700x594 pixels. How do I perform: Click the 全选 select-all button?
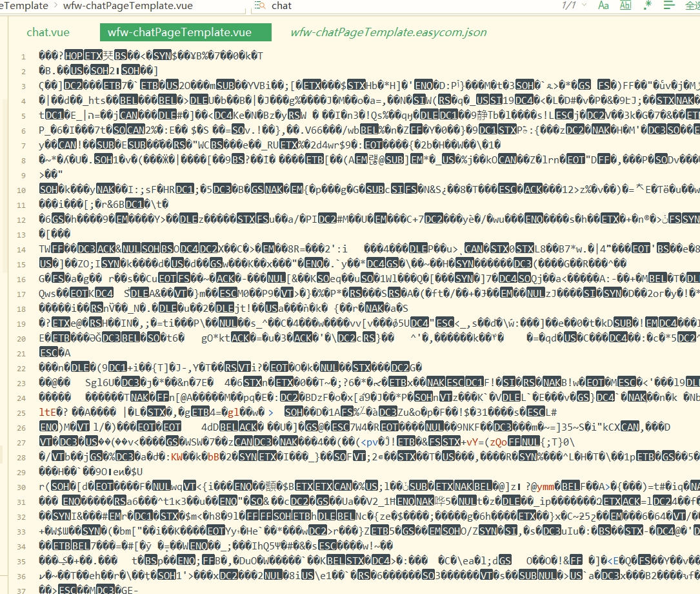[x=692, y=5]
